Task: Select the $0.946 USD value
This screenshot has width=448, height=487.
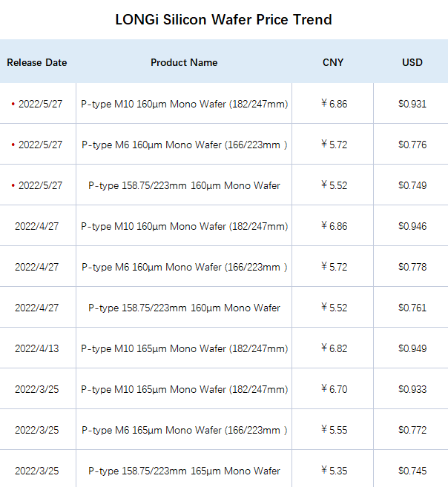Action: pyautogui.click(x=412, y=226)
